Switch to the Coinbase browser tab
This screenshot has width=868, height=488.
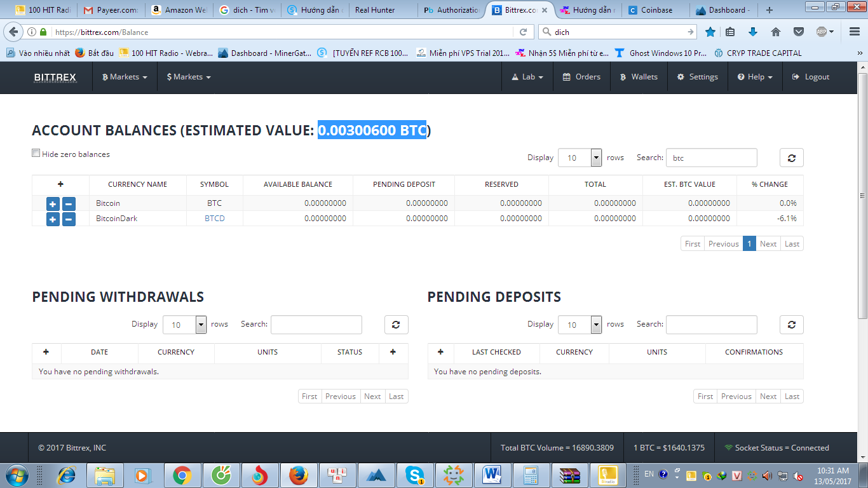656,10
